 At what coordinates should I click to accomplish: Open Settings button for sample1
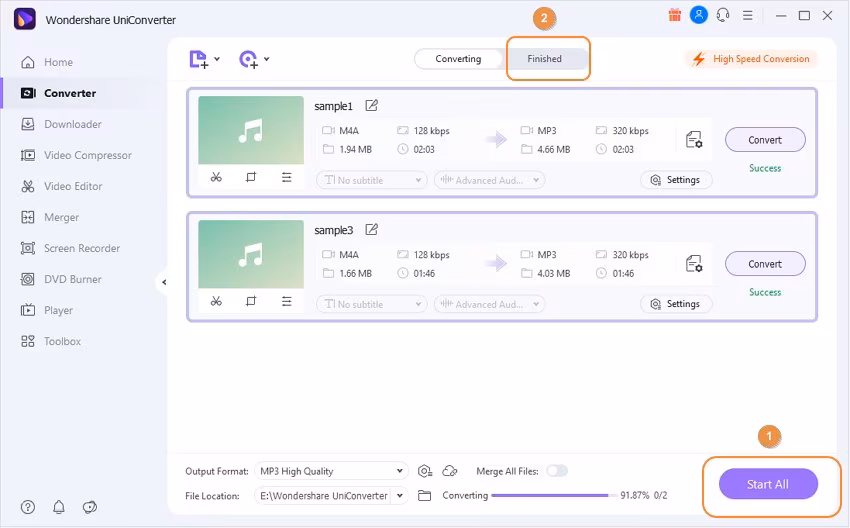pyautogui.click(x=676, y=180)
